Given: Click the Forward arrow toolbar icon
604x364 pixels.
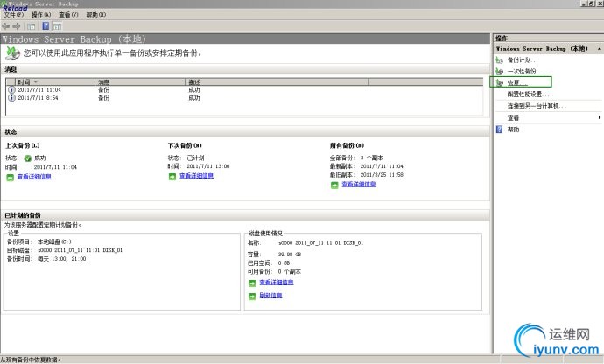Looking at the screenshot, I should point(16,26).
